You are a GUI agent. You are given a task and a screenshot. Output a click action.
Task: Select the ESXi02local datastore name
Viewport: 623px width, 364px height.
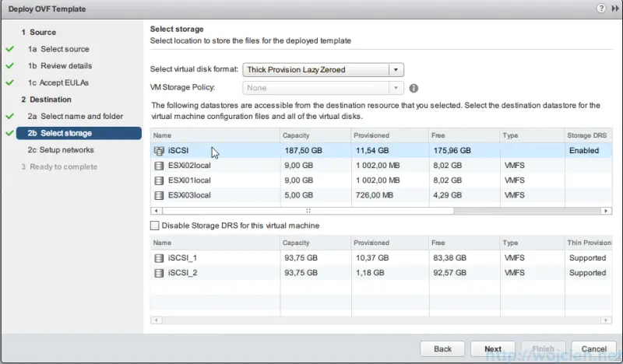click(189, 166)
